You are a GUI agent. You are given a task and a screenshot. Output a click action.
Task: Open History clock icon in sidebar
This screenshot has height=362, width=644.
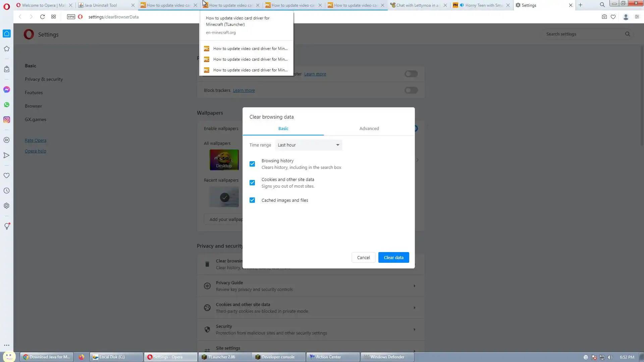click(x=7, y=191)
